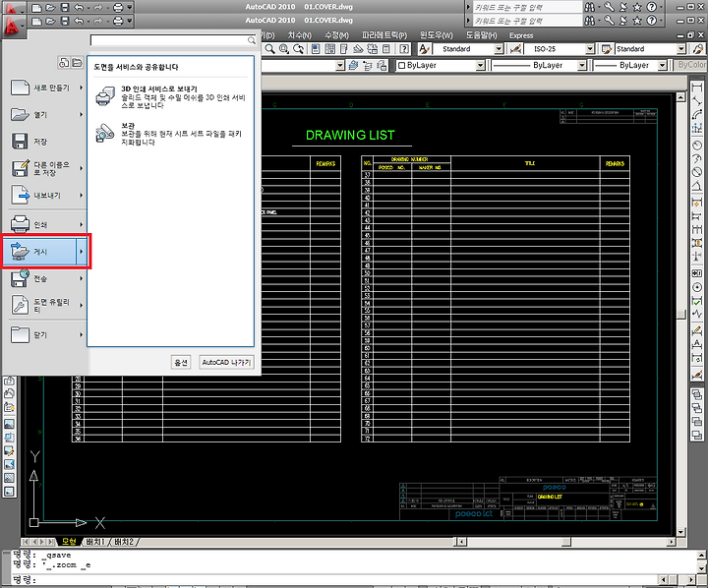Image resolution: width=708 pixels, height=588 pixels.
Task: Open the Tolerance tool
Action: point(697,273)
